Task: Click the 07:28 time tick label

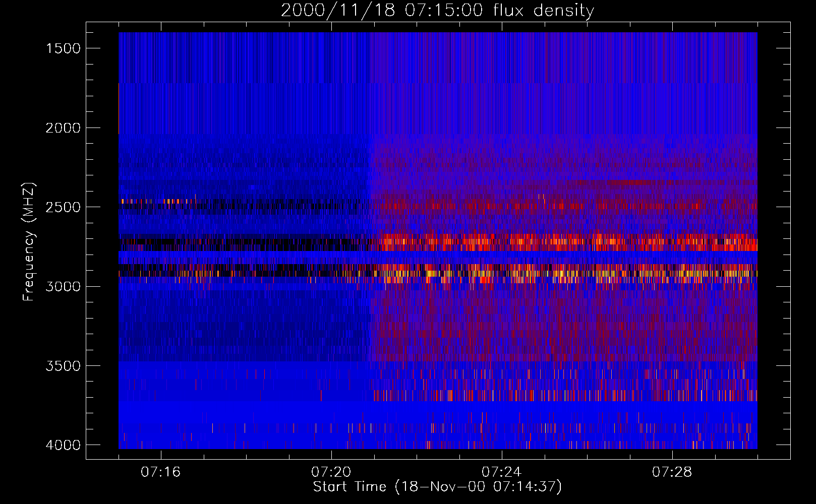Action: pyautogui.click(x=672, y=472)
